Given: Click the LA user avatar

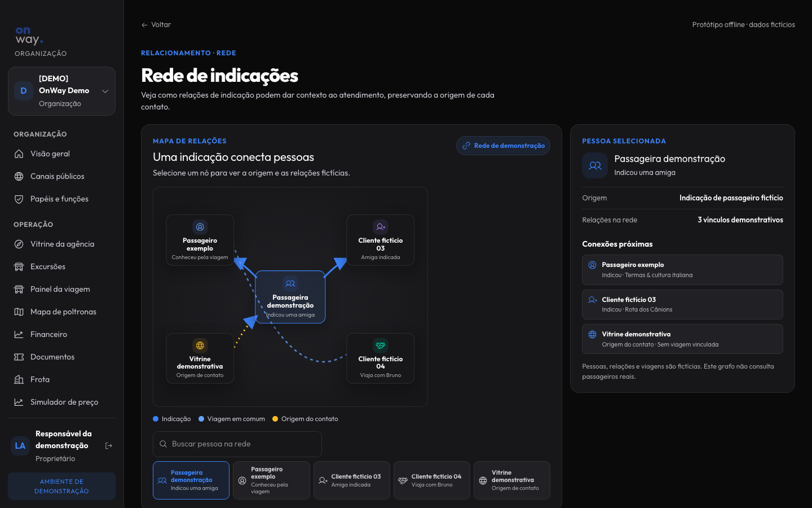Looking at the screenshot, I should (20, 446).
